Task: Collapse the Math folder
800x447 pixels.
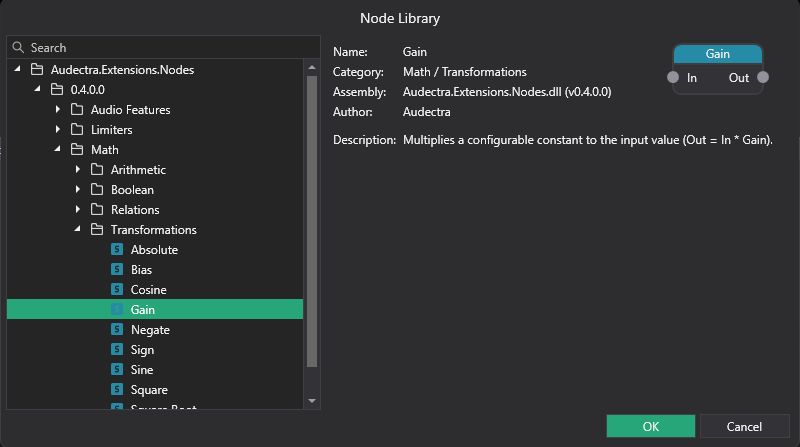Action: (57, 149)
